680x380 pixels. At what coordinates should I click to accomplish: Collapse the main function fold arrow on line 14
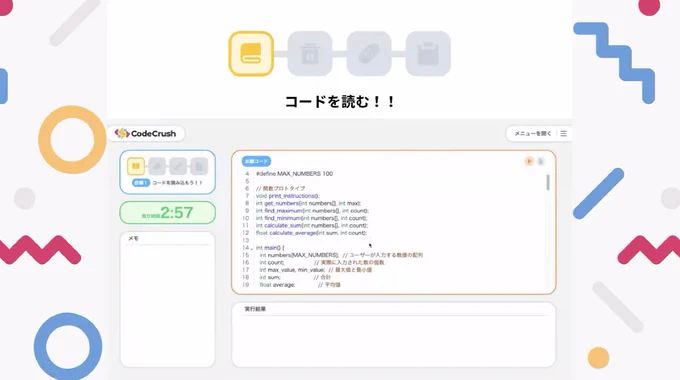coord(252,249)
